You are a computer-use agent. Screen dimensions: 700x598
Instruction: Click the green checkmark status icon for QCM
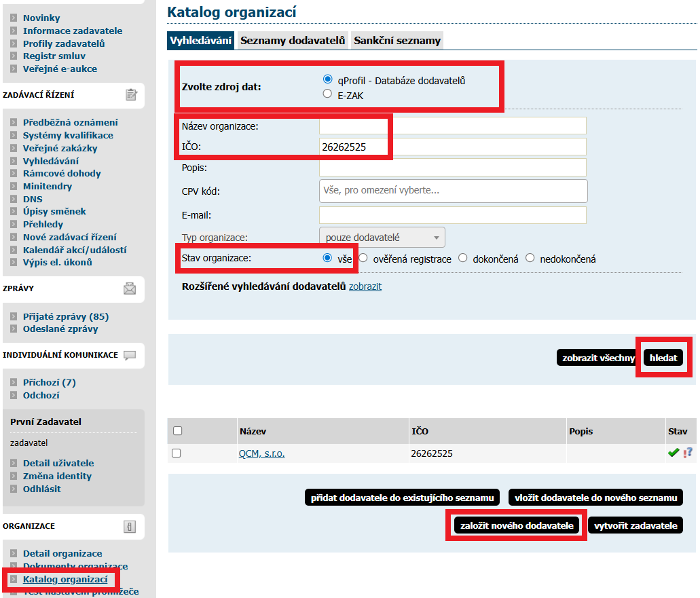tap(674, 453)
